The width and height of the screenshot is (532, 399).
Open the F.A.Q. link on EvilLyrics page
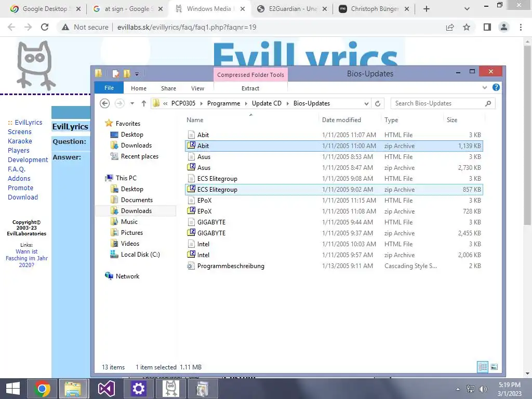[17, 169]
